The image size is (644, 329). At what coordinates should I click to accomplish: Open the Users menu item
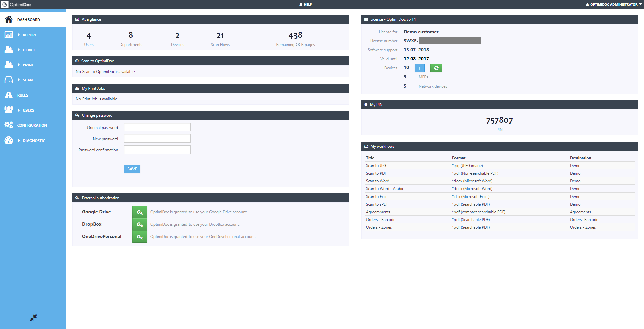tap(28, 110)
